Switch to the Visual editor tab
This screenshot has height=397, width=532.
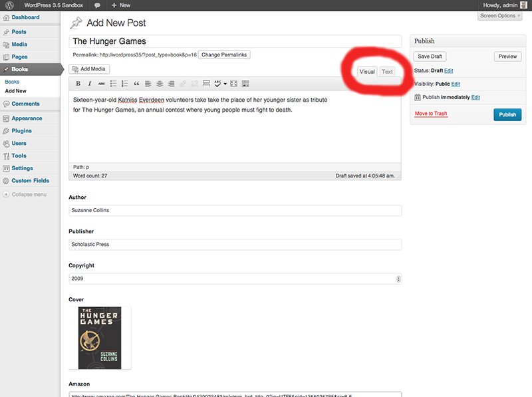(x=367, y=72)
